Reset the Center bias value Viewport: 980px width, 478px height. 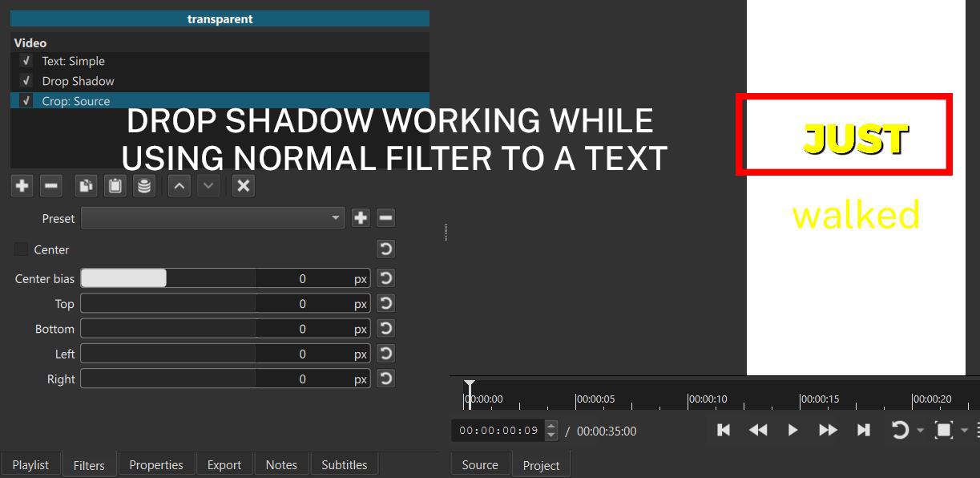coord(385,278)
